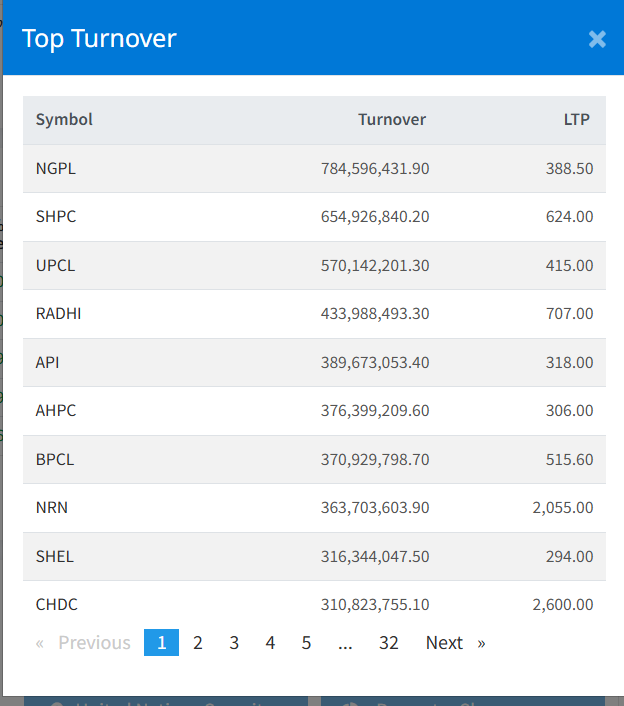624x706 pixels.
Task: Sort by LTP column header
Action: point(576,120)
